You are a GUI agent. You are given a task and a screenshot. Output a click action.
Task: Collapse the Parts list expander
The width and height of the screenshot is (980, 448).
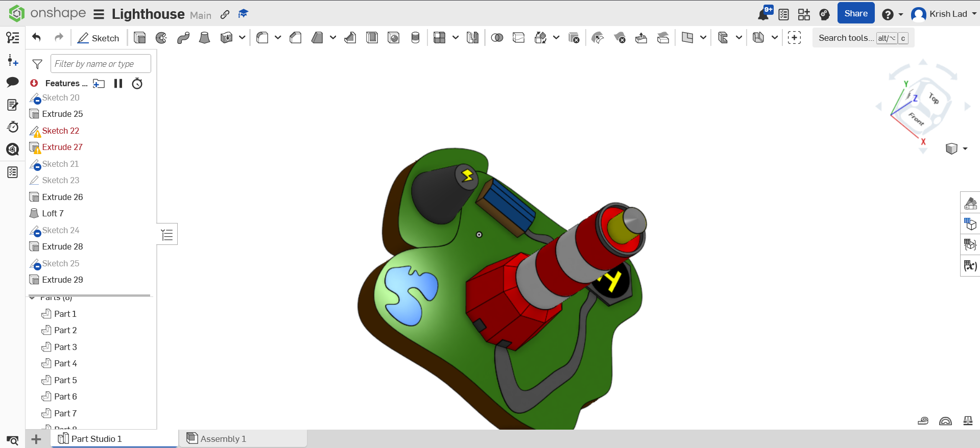pos(33,297)
